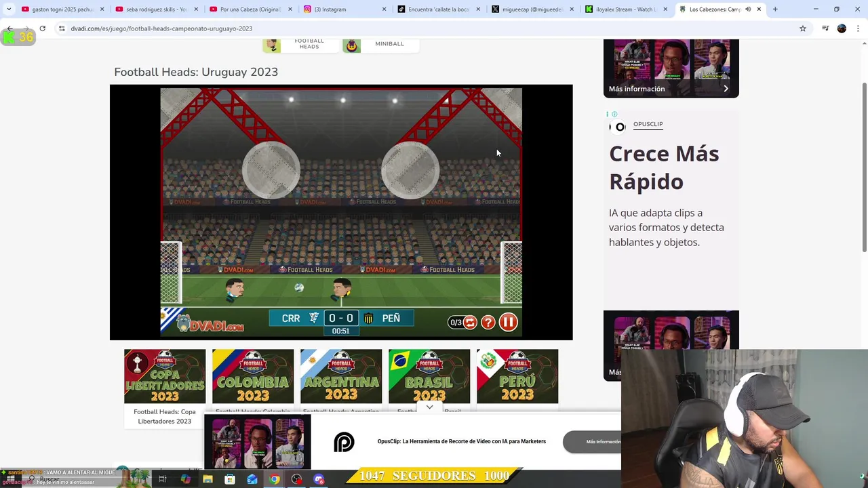Open Copa Libertadores 2023 game thumbnail
The image size is (868, 488).
pos(165,376)
